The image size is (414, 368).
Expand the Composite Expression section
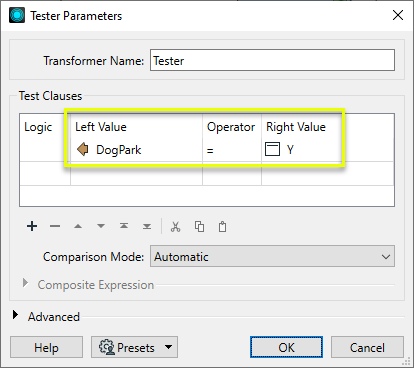coord(25,283)
